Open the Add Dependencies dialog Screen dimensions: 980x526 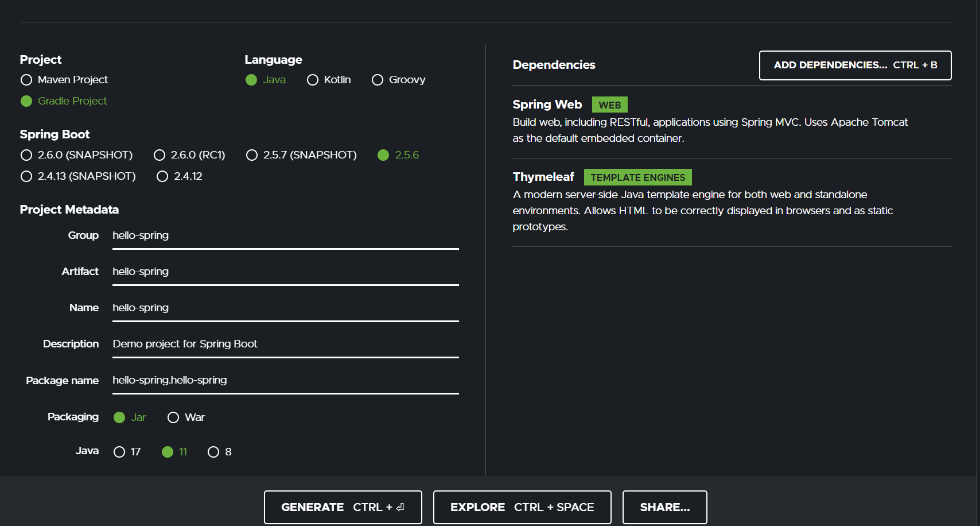pyautogui.click(x=855, y=65)
